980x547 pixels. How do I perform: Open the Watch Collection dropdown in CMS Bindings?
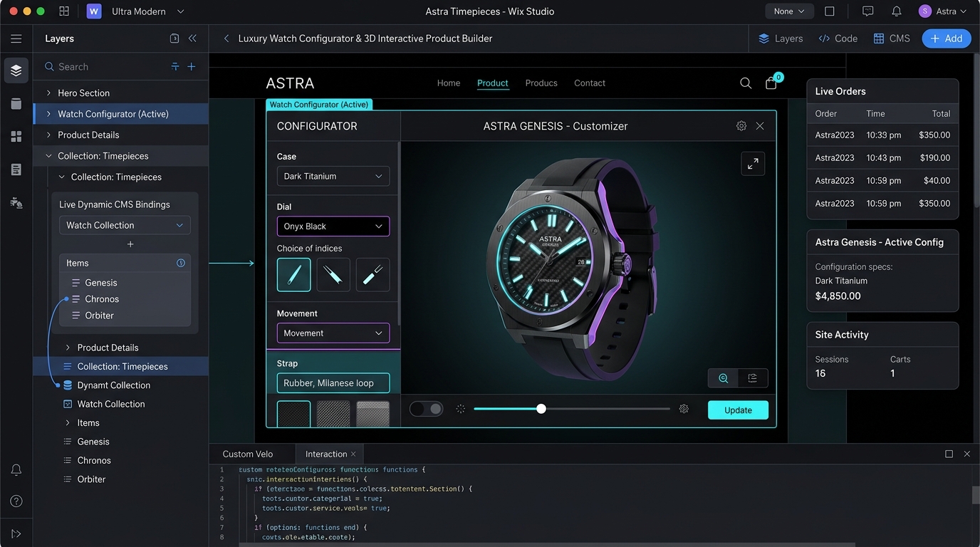coord(125,225)
